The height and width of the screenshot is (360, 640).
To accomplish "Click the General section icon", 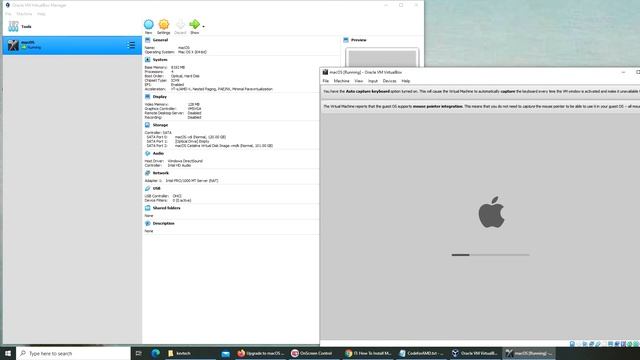I will [147, 40].
